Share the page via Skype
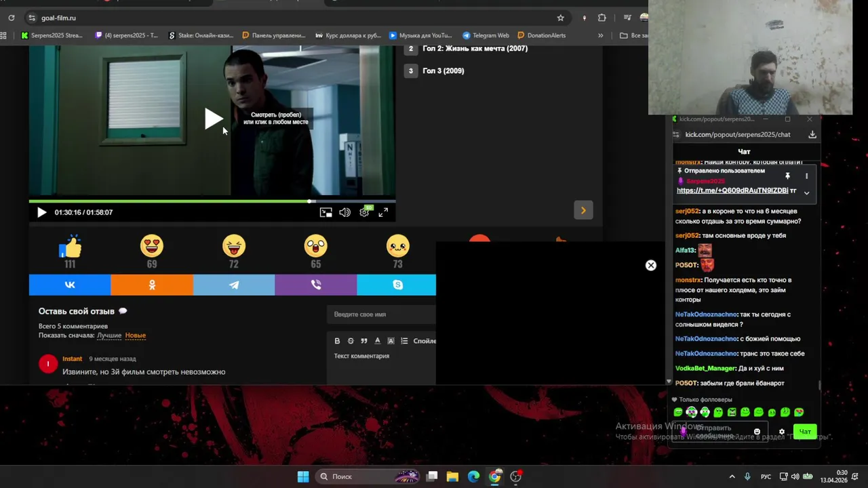The image size is (868, 488). pos(397,285)
